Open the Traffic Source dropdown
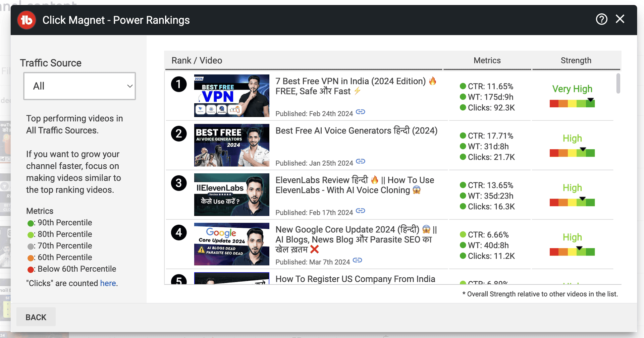The image size is (644, 338). click(x=79, y=86)
